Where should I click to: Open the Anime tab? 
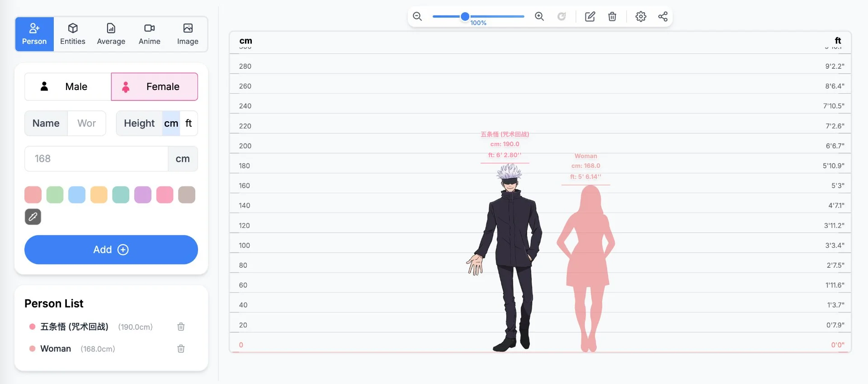pyautogui.click(x=150, y=34)
